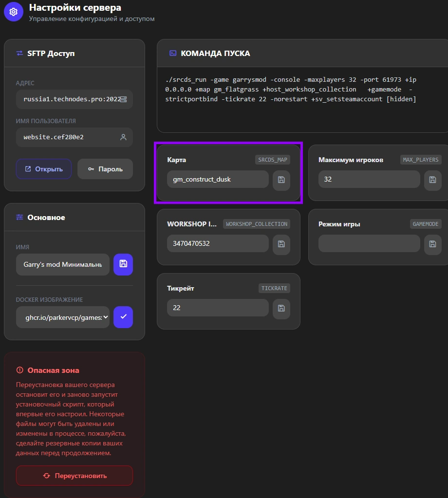
Task: Save the Максимум игроков value
Action: pos(433,180)
